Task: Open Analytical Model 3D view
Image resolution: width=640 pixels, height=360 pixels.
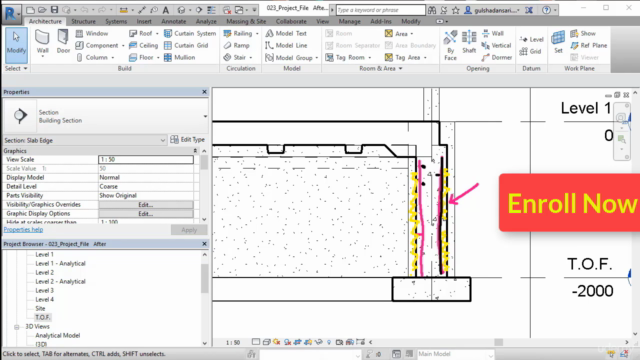Action: point(58,335)
